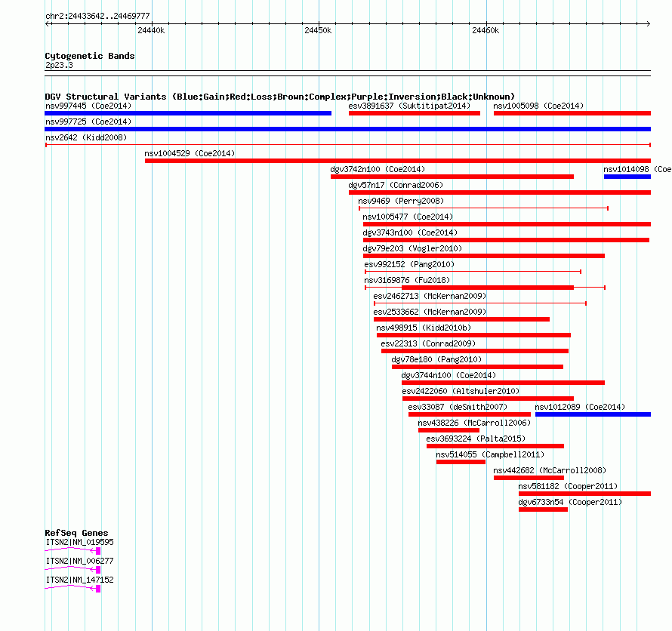Screen dimensions: 672x631
Task: Open the nsv438226 (McCarroll2006) label
Action: (x=474, y=423)
